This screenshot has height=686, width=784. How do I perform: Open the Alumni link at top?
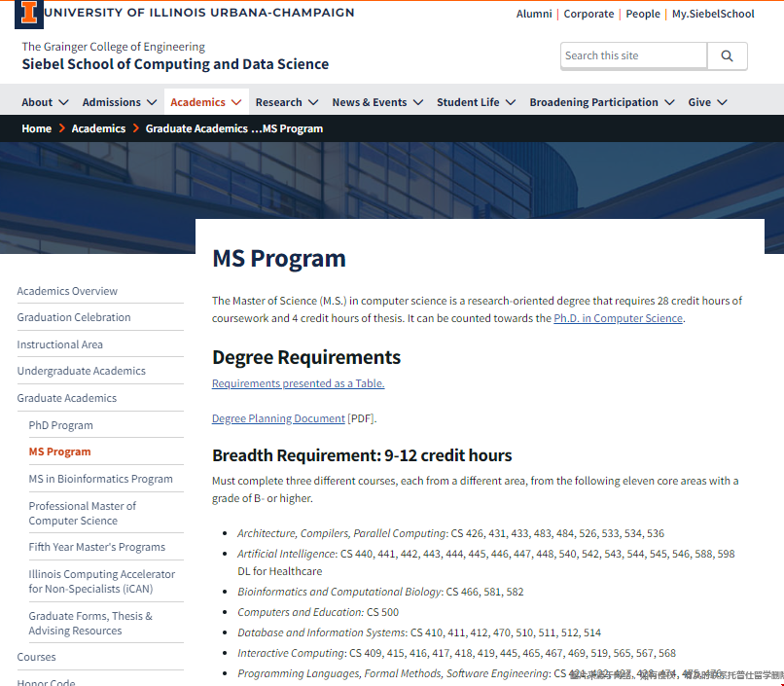[534, 14]
